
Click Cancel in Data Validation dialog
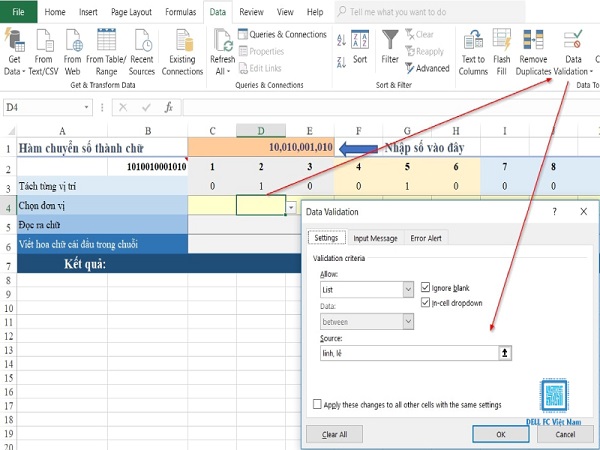pos(565,434)
